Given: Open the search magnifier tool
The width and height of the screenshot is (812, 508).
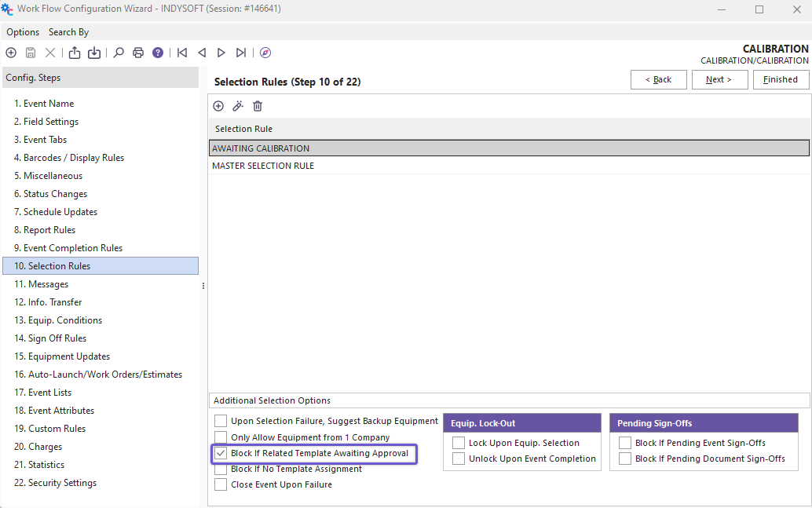Looking at the screenshot, I should coord(119,53).
